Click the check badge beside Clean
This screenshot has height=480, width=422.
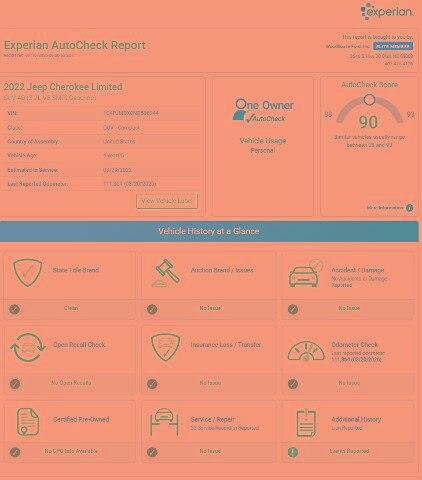(14, 309)
